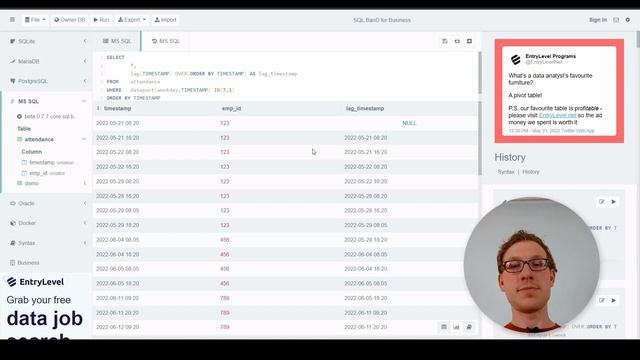The image size is (640, 360).
Task: Switch to chart view icon below results
Action: pyautogui.click(x=456, y=327)
